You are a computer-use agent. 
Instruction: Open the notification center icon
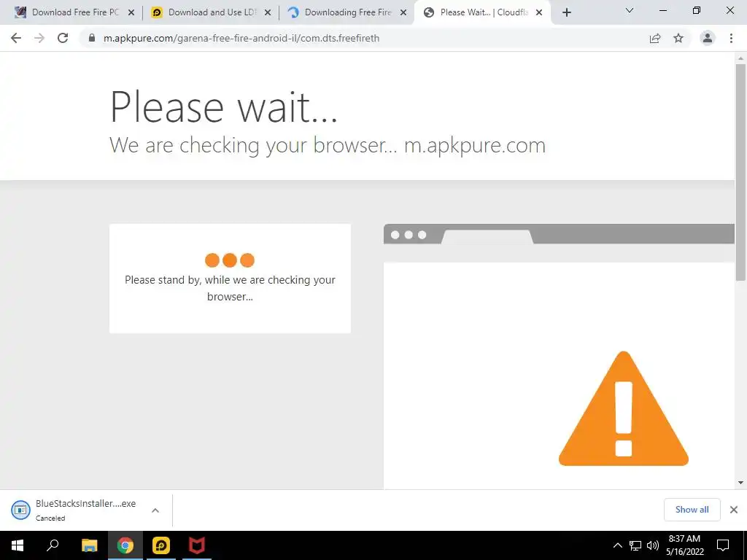coord(723,545)
